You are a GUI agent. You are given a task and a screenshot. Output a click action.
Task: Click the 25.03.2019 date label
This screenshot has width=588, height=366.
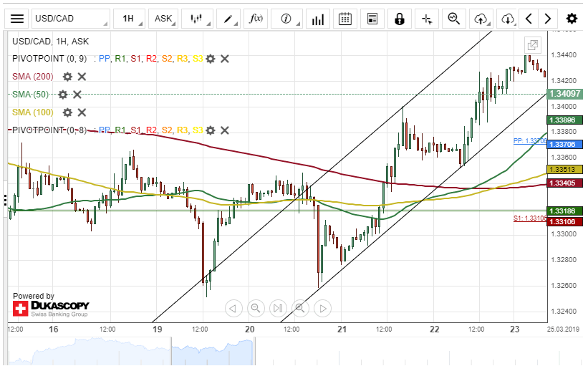tap(563, 329)
